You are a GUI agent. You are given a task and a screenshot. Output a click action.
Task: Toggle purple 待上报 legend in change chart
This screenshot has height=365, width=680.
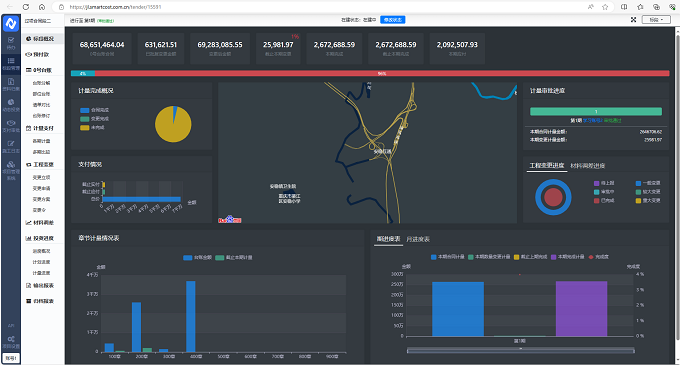point(604,183)
